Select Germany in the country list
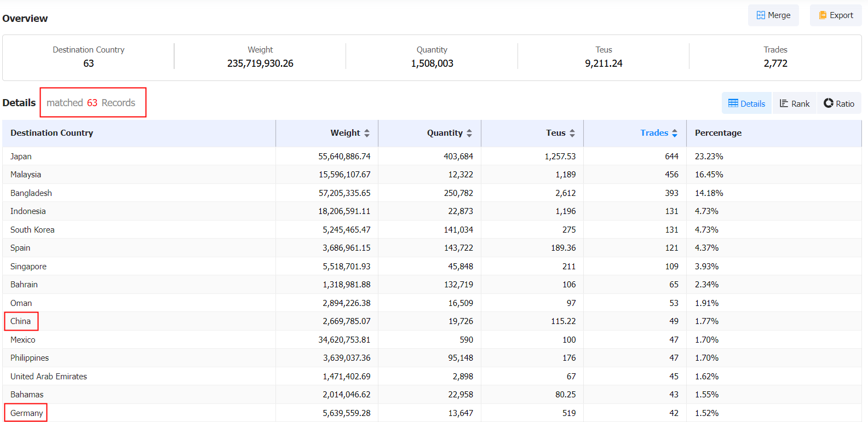This screenshot has height=422, width=868. tap(26, 413)
